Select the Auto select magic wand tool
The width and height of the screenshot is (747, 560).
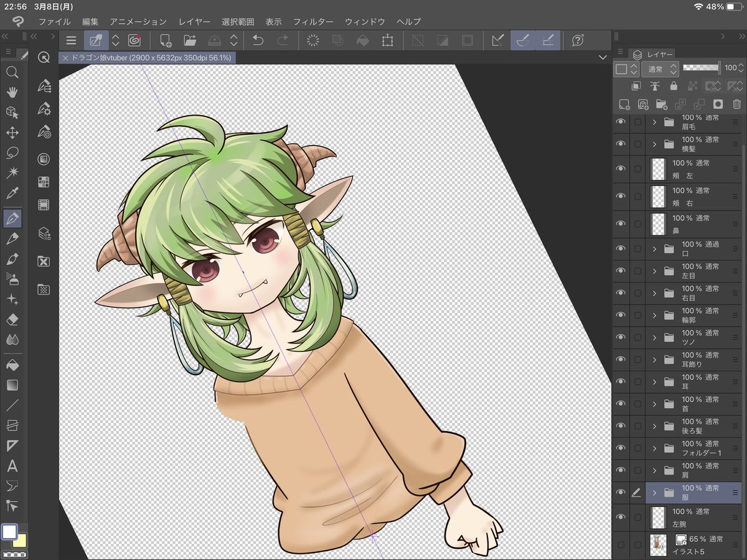coord(12,172)
